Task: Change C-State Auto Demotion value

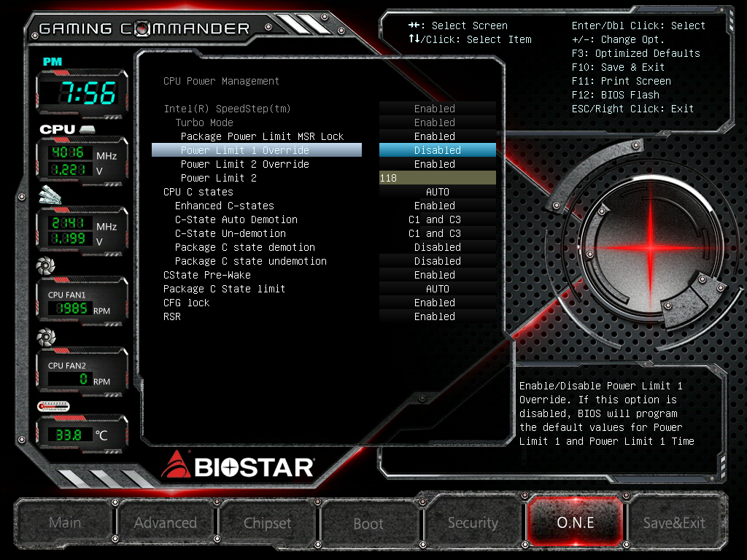Action: (x=438, y=219)
